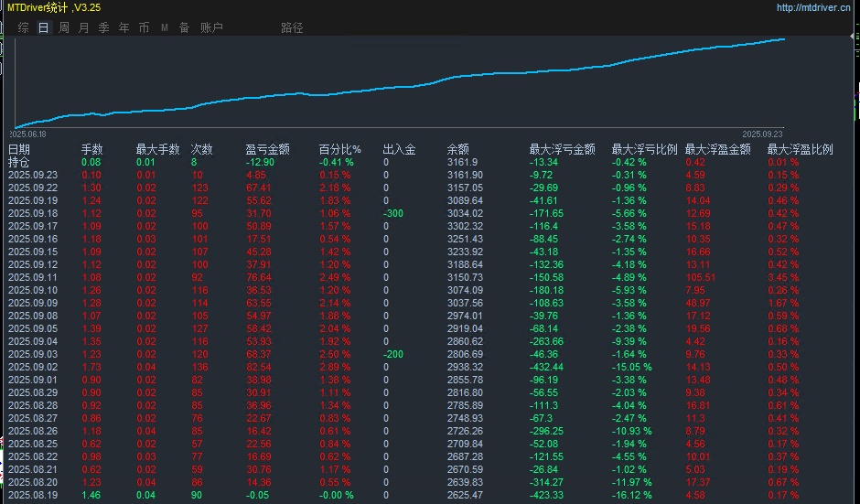Select the 2025.09.11 date row
The height and width of the screenshot is (504, 860).
pos(33,277)
